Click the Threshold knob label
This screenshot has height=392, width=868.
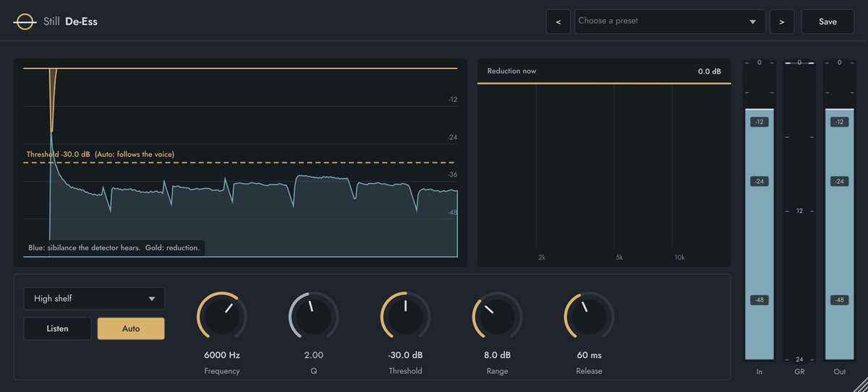[405, 371]
